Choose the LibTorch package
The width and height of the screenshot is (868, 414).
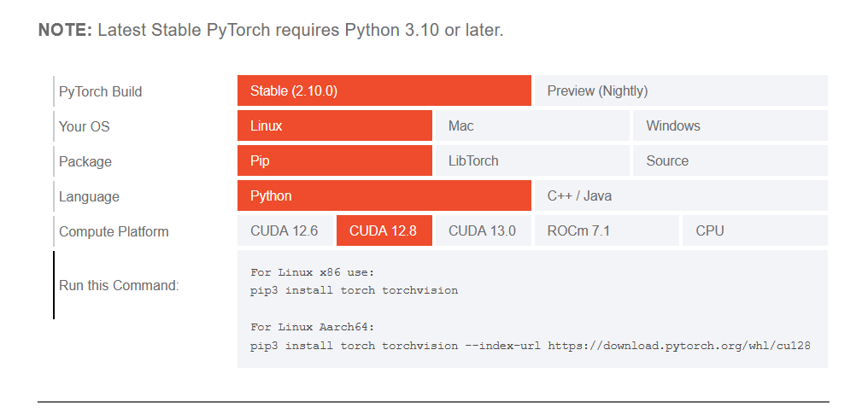tap(531, 160)
